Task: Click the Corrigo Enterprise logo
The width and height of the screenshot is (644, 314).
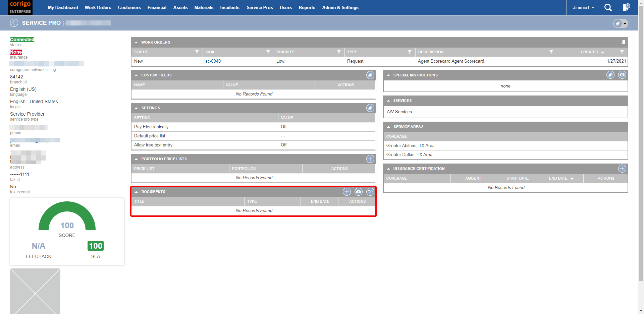Action: coord(20,7)
